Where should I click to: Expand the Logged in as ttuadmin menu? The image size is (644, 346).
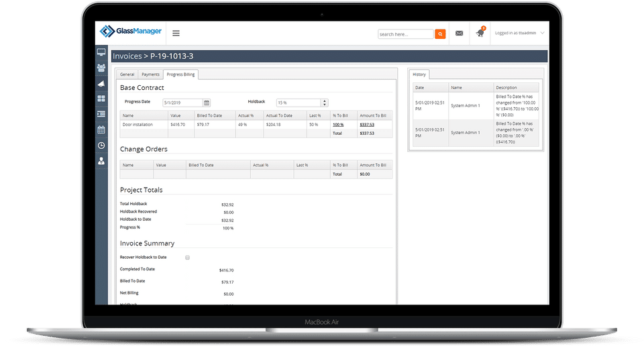tap(519, 33)
